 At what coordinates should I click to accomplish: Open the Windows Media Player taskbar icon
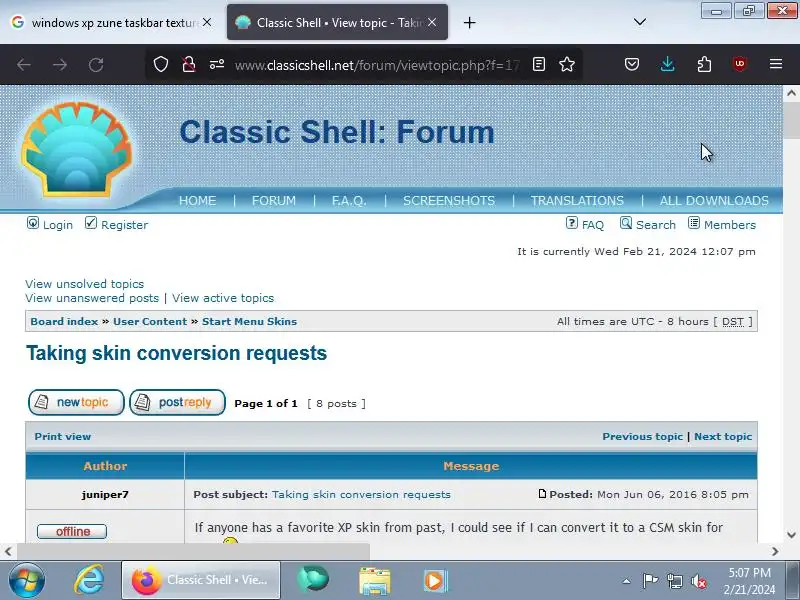pos(435,581)
